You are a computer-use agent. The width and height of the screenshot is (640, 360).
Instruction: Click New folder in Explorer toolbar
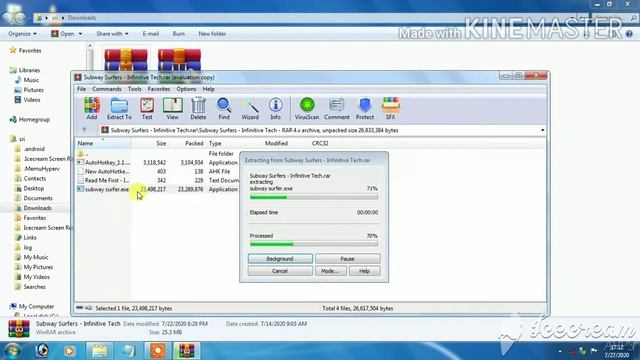point(212,34)
